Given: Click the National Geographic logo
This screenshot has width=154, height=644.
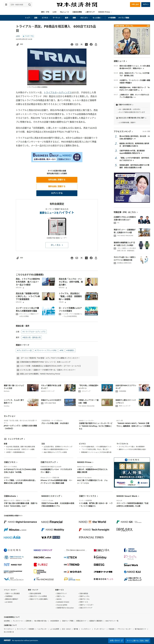Looking at the screenshot, I should [40, 571].
